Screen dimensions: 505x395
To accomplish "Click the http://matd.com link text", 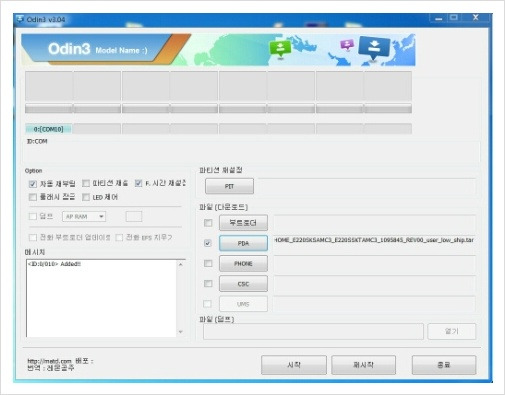I will click(x=49, y=361).
